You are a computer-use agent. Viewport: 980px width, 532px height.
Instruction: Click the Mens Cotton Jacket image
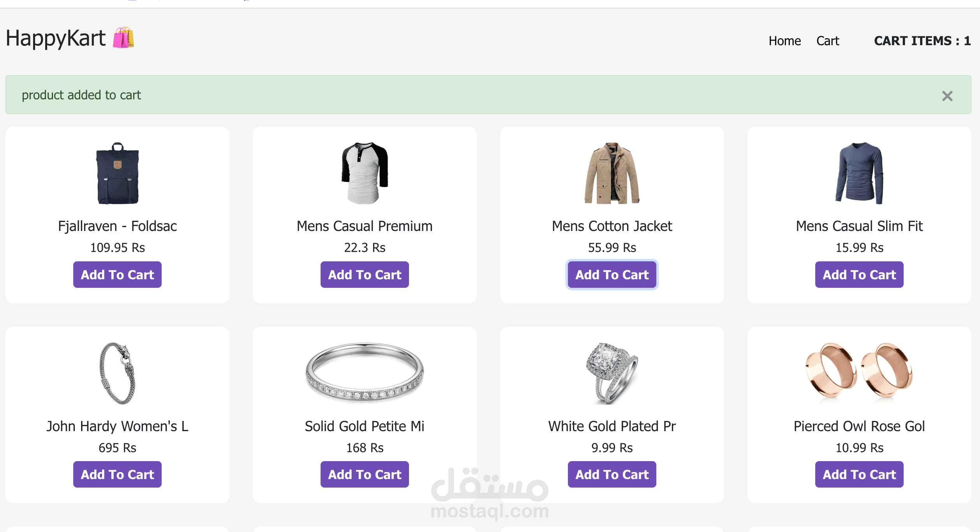click(x=612, y=173)
